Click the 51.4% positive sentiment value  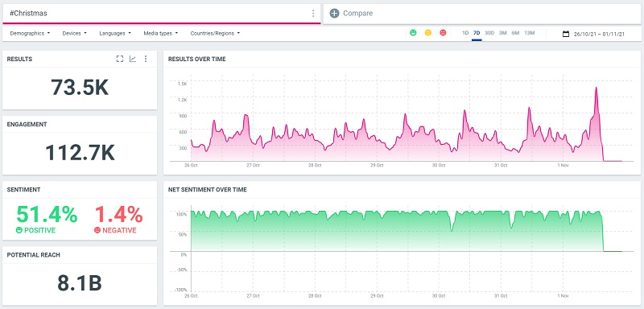tap(47, 214)
